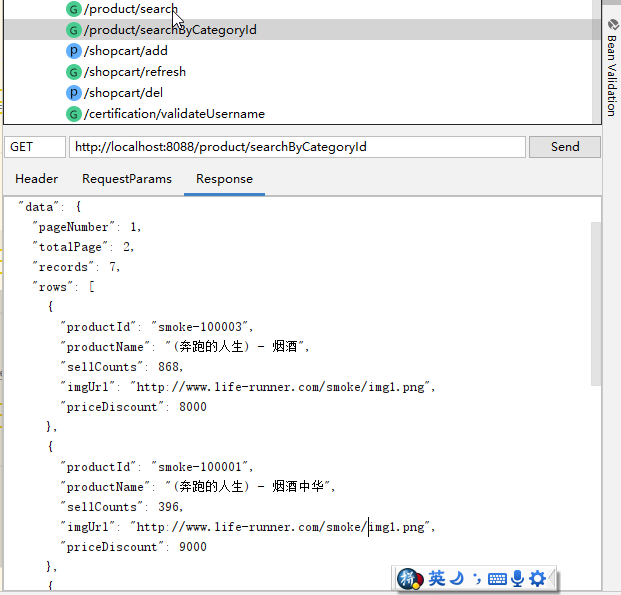Click the imgUrl line under smoke-100001
Viewport: 621px width, 595px height.
coord(248,527)
